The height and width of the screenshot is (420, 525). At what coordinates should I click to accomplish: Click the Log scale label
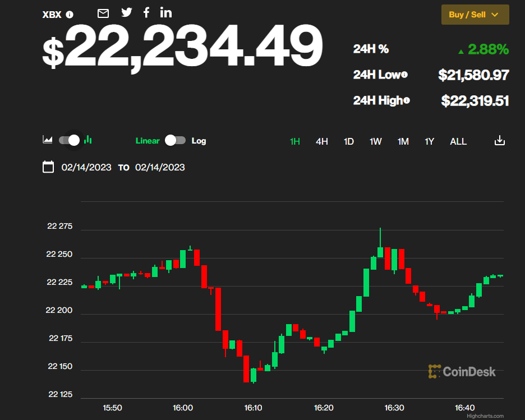click(x=199, y=141)
